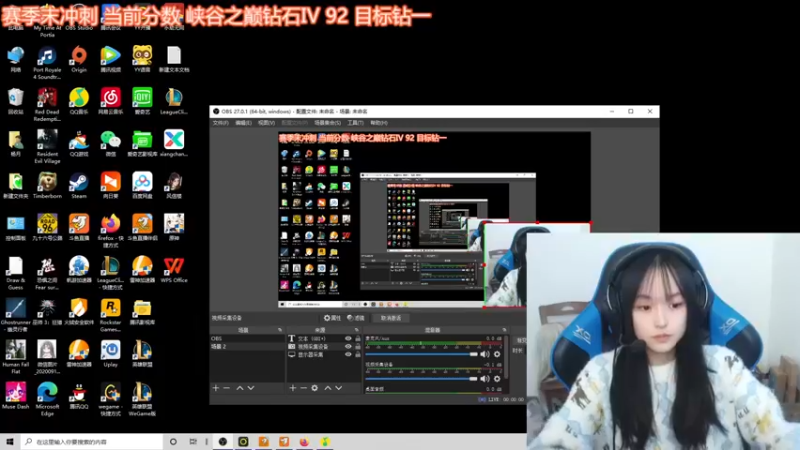Open the 工具(T) menu in OBS
The image size is (800, 450).
pyautogui.click(x=356, y=123)
